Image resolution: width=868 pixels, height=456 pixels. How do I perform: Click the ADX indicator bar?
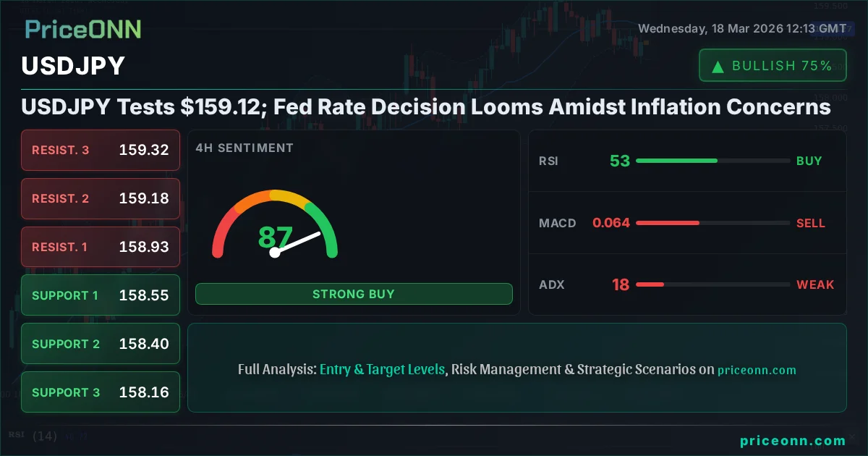tap(712, 284)
